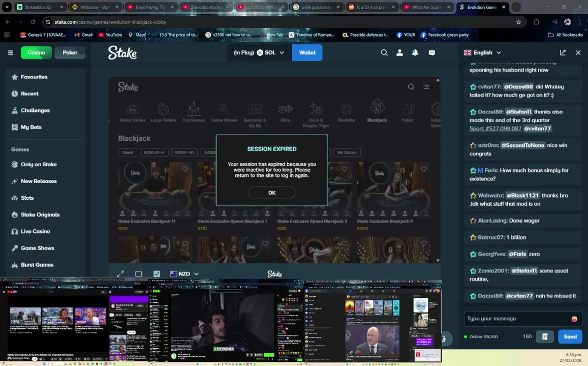Open Live Casino in the sidebar
The image size is (588, 366).
45,231
